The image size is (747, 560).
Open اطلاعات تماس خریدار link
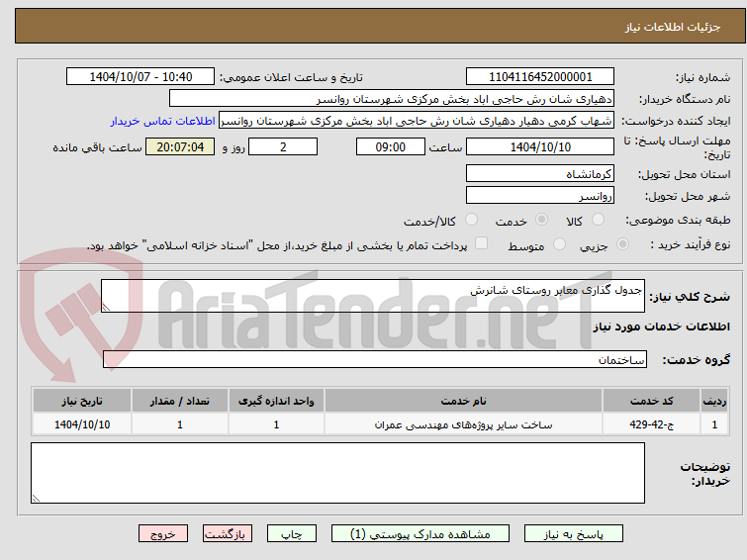click(163, 121)
